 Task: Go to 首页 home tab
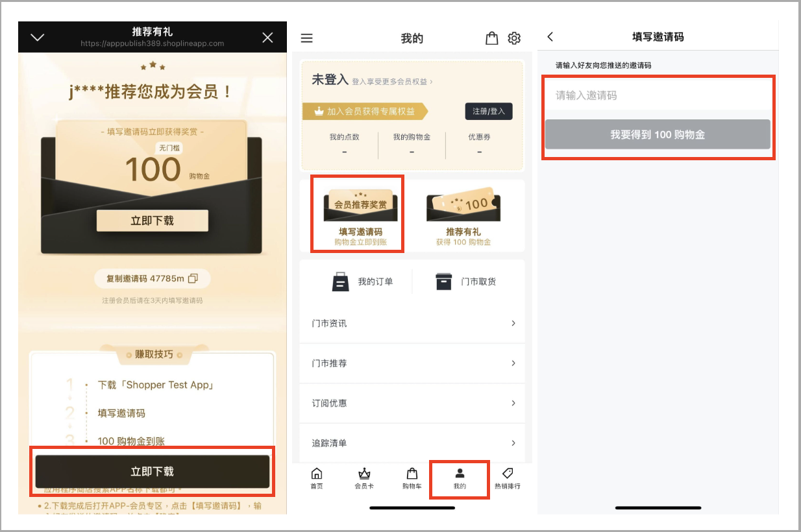[x=316, y=478]
